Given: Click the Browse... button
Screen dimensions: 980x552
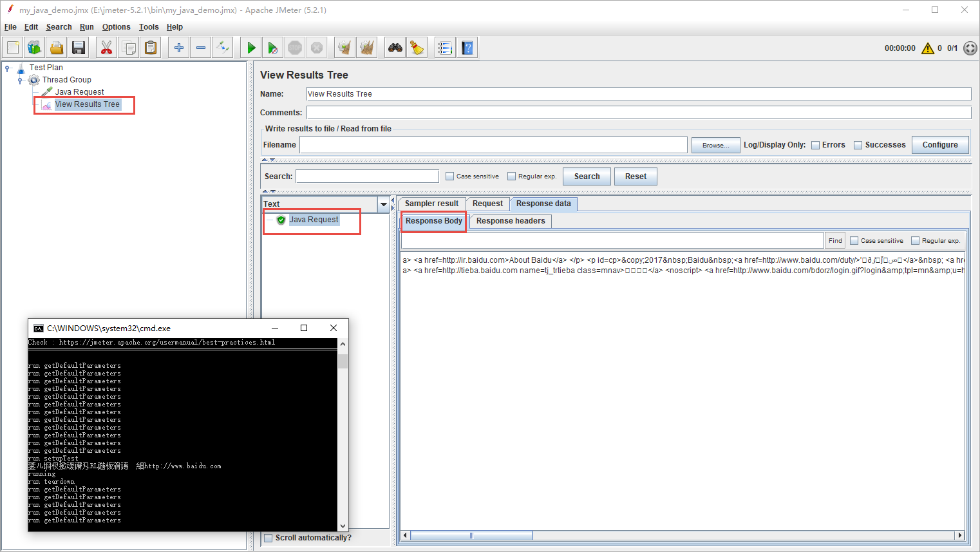Looking at the screenshot, I should pos(715,145).
